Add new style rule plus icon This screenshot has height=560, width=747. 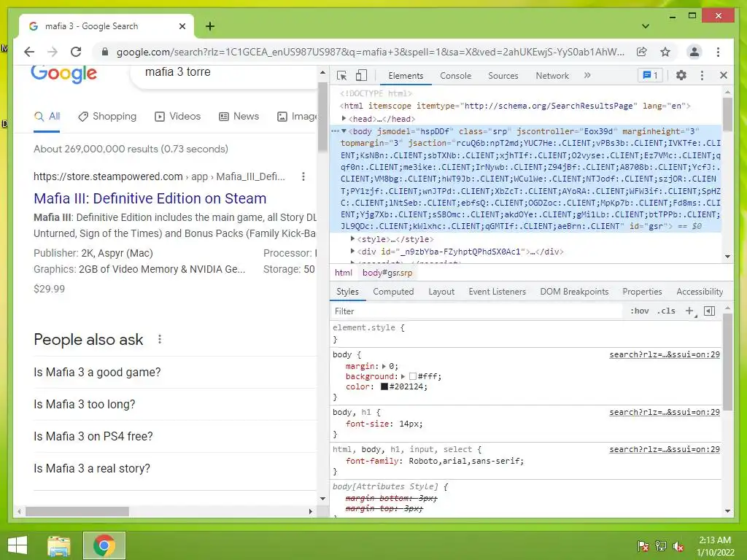pyautogui.click(x=689, y=311)
